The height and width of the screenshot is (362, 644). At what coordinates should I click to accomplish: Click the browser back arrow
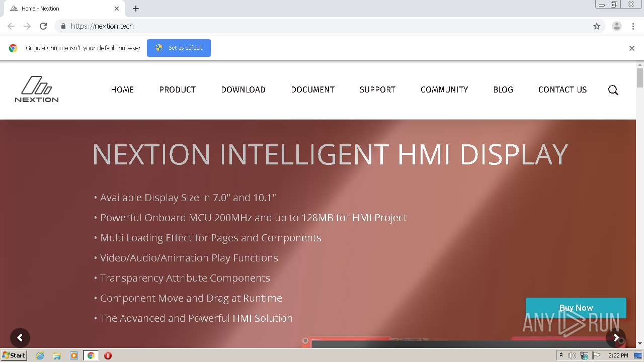(11, 26)
